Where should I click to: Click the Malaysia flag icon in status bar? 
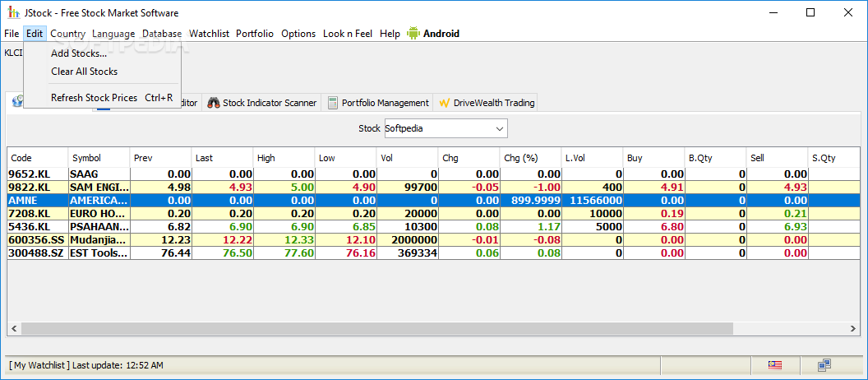tap(774, 365)
